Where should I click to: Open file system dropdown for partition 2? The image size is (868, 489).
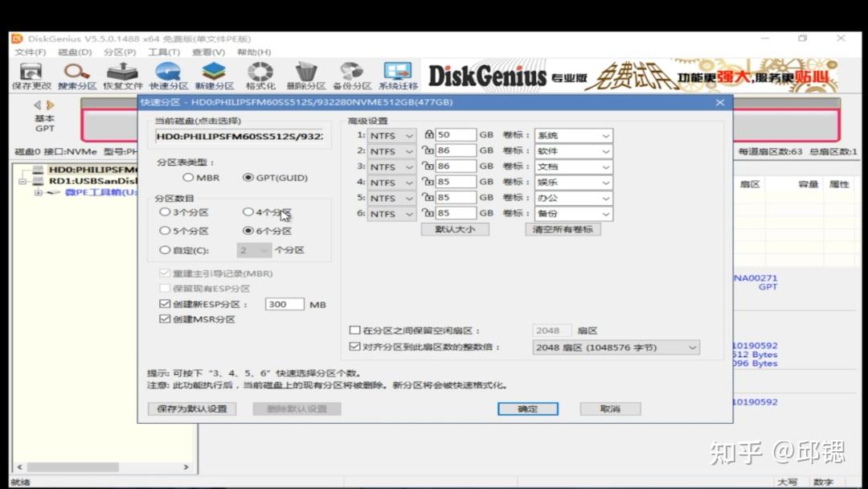click(x=391, y=151)
